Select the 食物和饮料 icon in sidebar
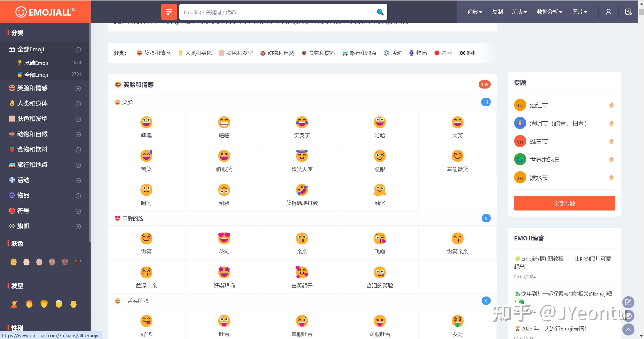Screen dimensions: 644x339 click(x=12, y=149)
